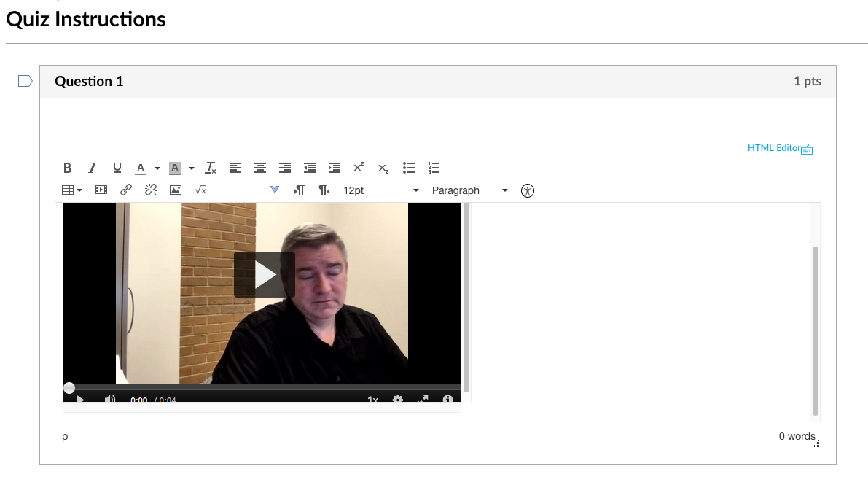Align text left
Viewport: 868px width, 493px height.
coord(235,168)
